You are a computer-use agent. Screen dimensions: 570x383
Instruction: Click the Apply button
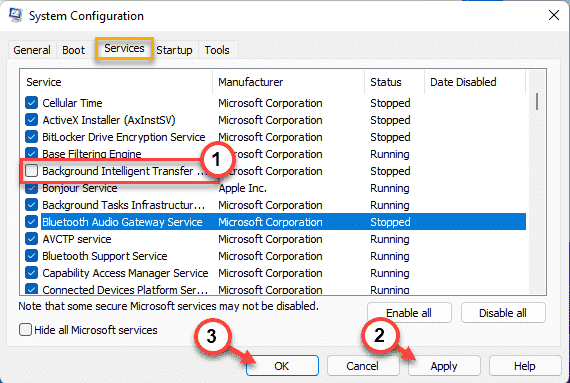(x=444, y=366)
